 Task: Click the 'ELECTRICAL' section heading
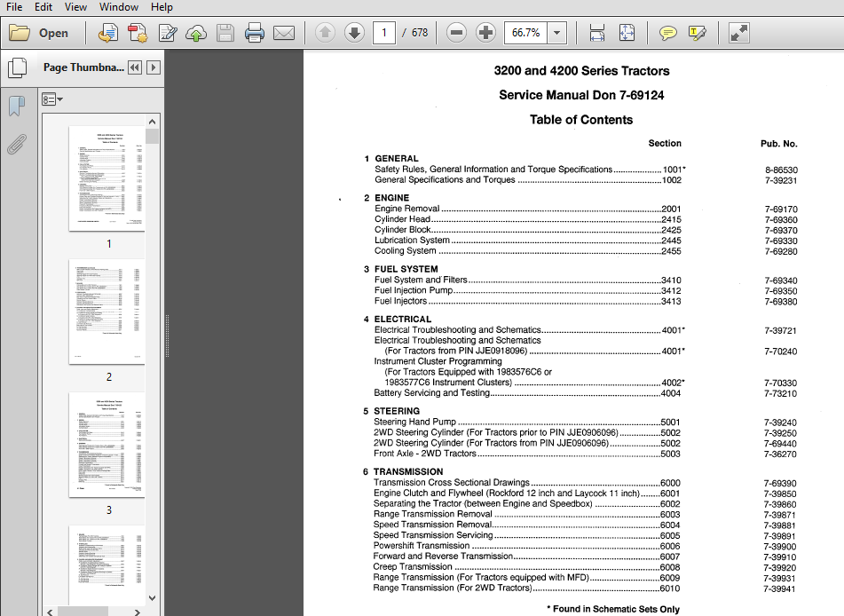click(x=403, y=320)
